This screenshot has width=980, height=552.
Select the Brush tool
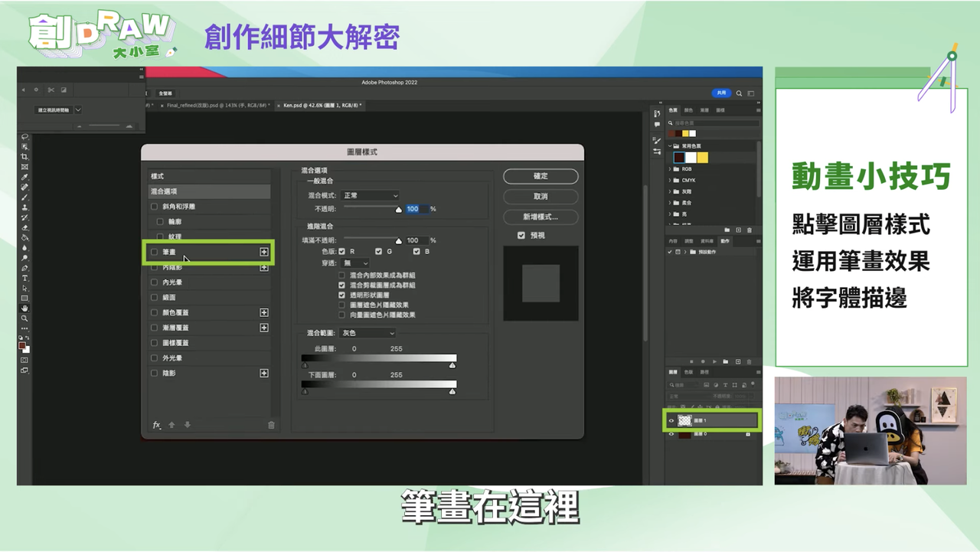pos(24,198)
